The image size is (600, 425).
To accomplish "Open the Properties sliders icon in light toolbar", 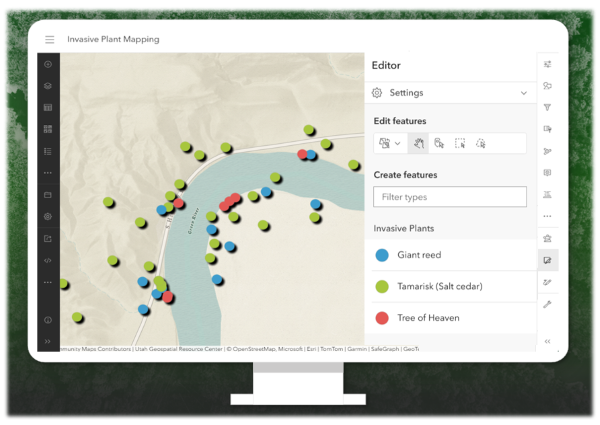I will (x=548, y=64).
